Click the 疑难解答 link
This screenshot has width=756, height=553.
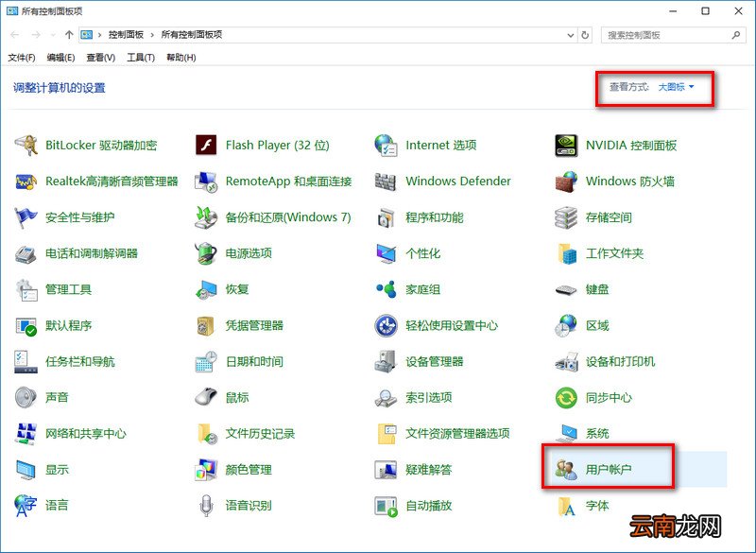click(x=429, y=470)
